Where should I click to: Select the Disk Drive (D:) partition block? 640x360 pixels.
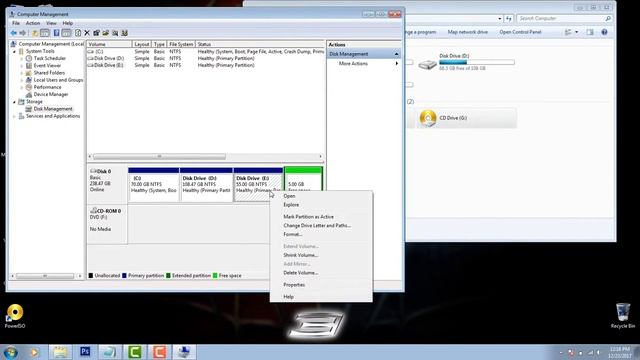click(x=206, y=184)
